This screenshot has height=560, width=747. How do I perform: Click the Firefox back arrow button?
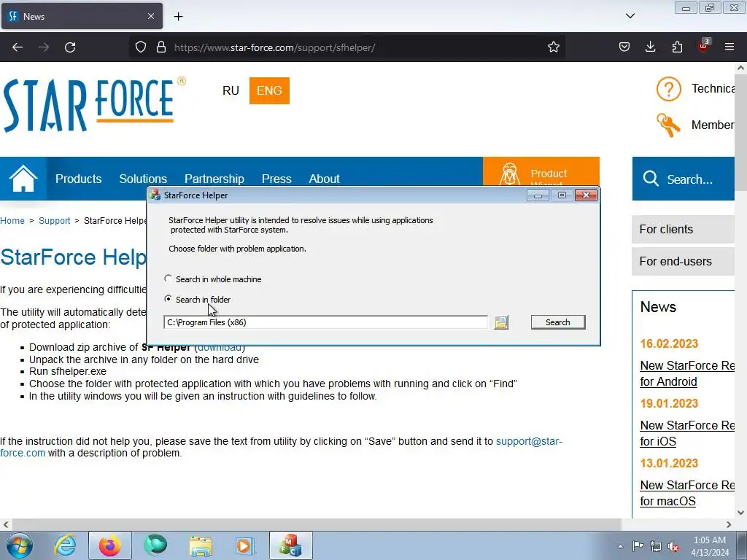(x=18, y=47)
